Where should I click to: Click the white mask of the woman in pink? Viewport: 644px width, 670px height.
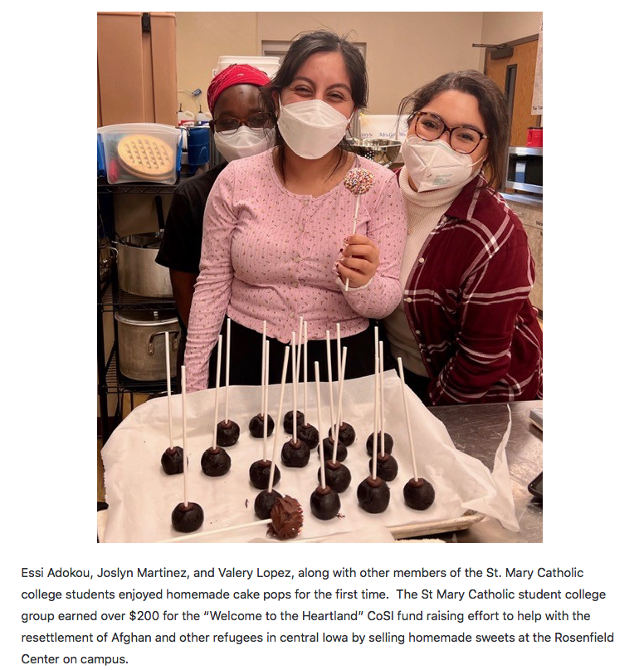click(313, 128)
